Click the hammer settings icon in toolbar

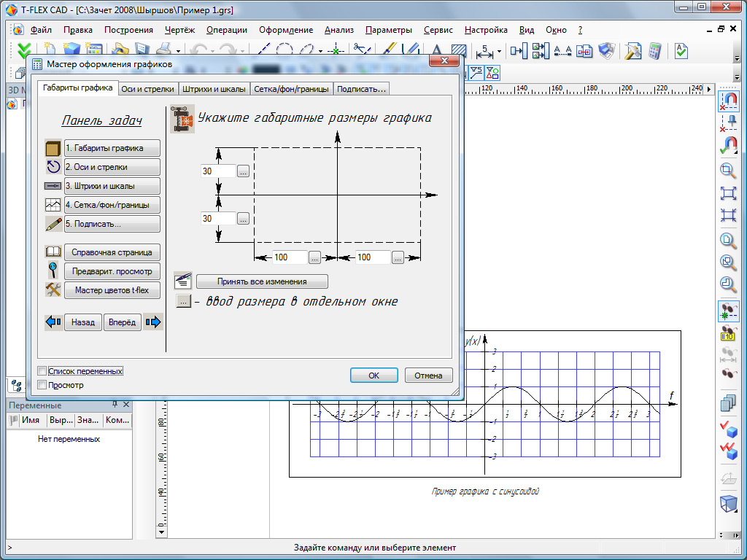point(632,50)
